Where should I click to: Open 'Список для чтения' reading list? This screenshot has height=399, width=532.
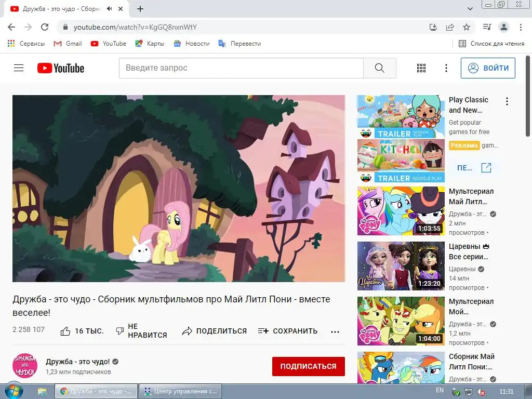[x=491, y=44]
